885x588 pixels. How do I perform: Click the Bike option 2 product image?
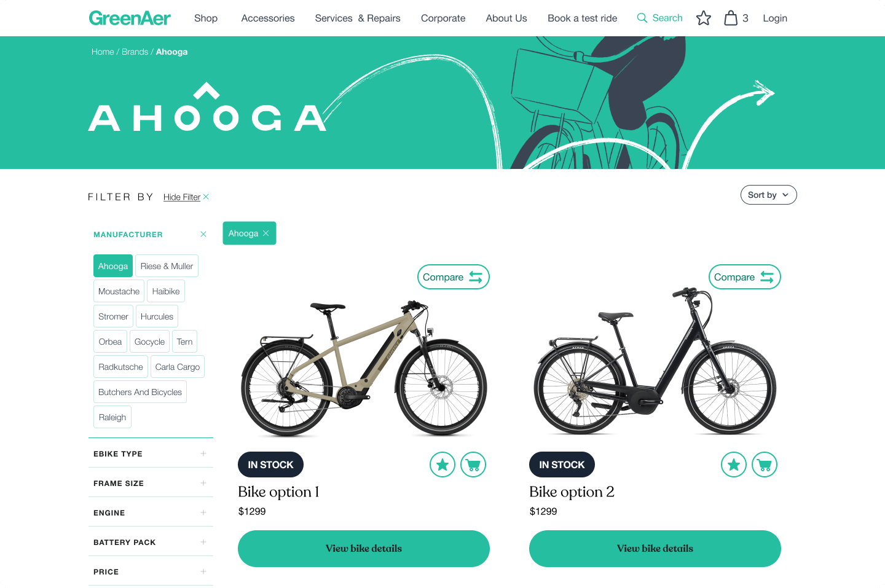coord(655,361)
